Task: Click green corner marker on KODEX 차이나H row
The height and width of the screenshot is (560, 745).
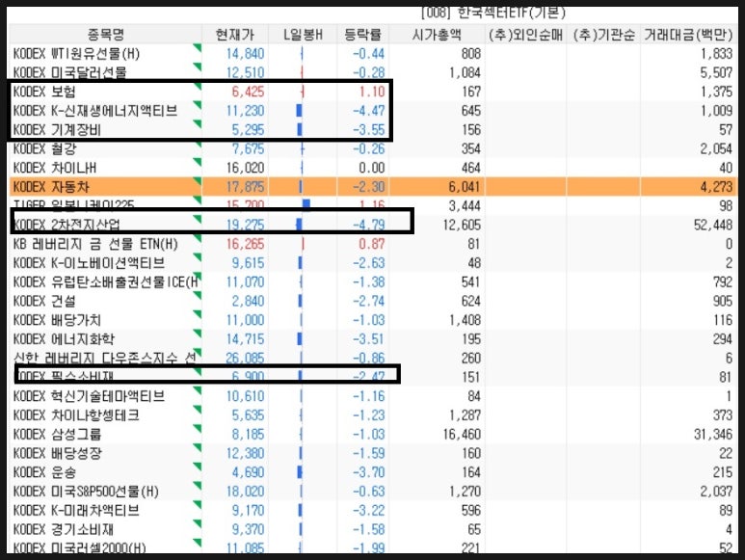Action: pos(198,162)
